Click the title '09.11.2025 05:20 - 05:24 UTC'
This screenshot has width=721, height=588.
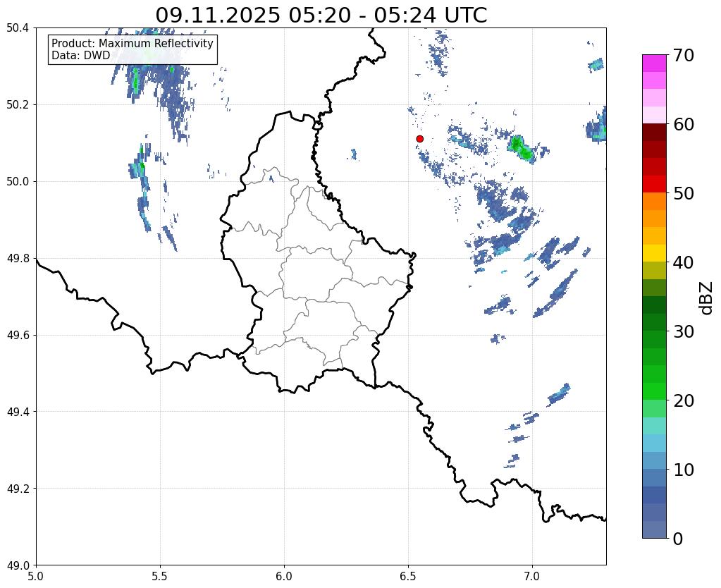[321, 15]
